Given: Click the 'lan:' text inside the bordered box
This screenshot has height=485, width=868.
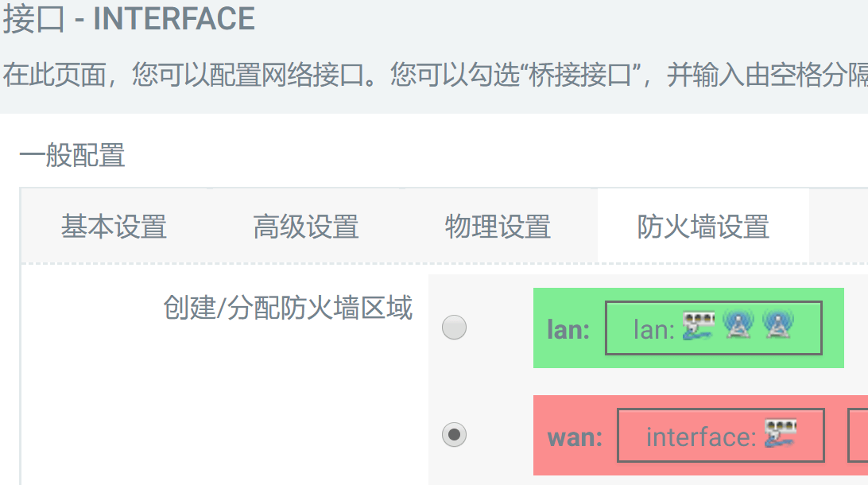Looking at the screenshot, I should [653, 328].
